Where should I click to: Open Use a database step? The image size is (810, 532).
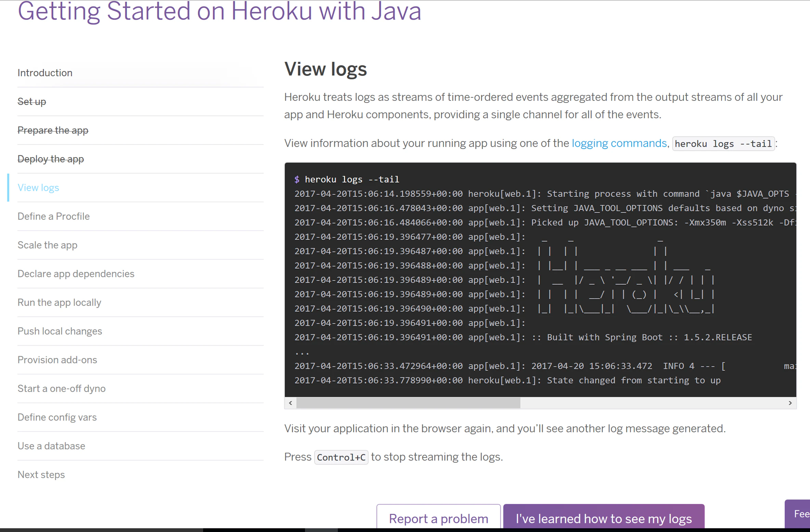[51, 446]
